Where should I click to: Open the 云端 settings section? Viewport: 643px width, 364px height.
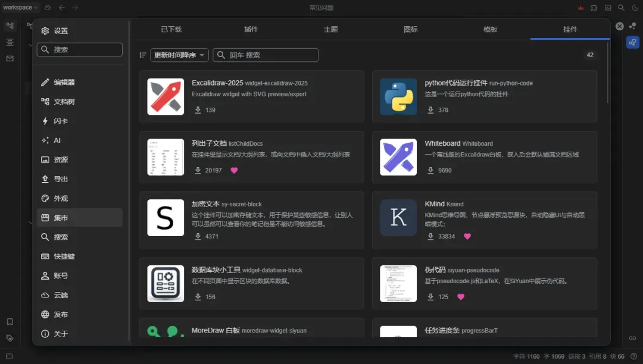[80, 295]
